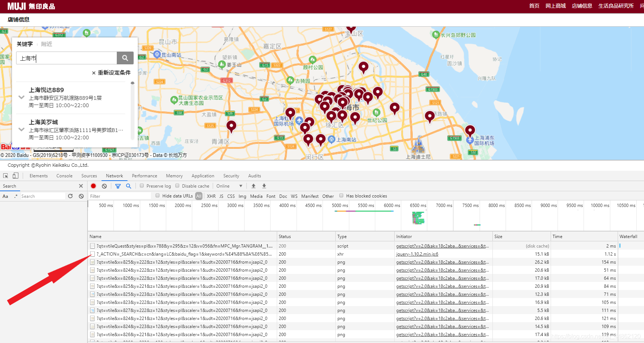Click the Waterfall column header
This screenshot has height=343, width=644.
click(631, 237)
